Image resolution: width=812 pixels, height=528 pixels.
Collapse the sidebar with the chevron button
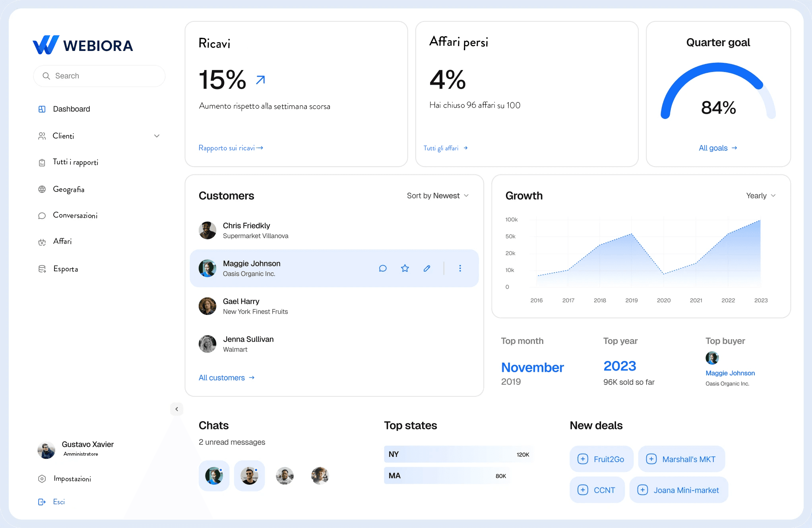(176, 409)
